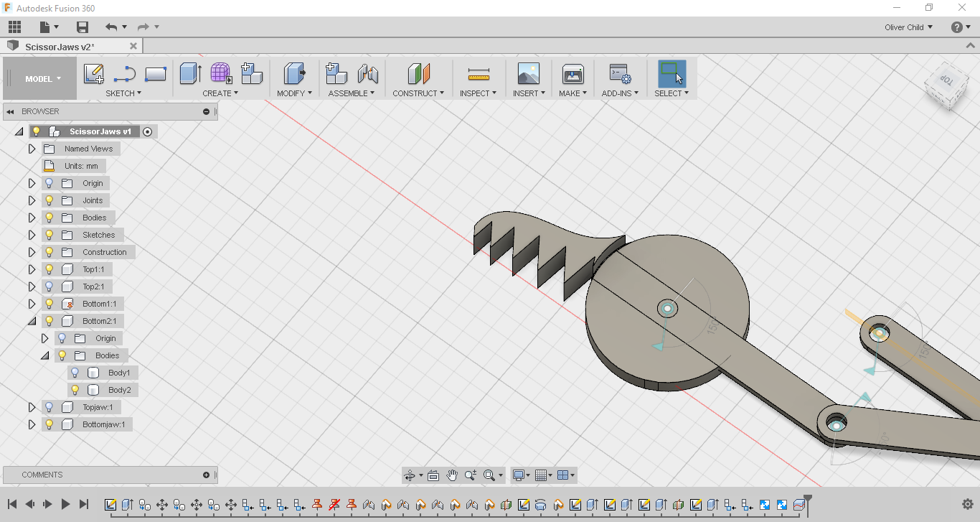980x522 pixels.
Task: Open the CREATE menu
Action: pyautogui.click(x=220, y=93)
